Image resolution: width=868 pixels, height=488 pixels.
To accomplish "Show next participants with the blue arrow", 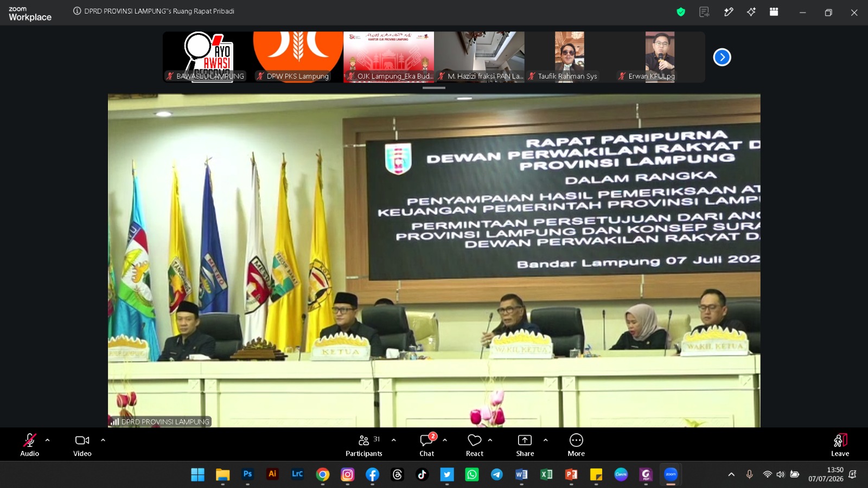I will [x=722, y=57].
